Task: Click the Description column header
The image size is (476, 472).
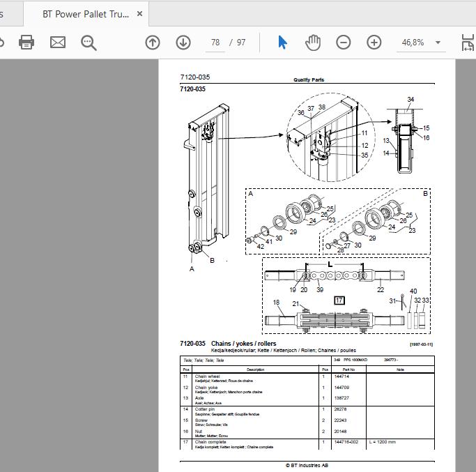Action: pyautogui.click(x=255, y=370)
